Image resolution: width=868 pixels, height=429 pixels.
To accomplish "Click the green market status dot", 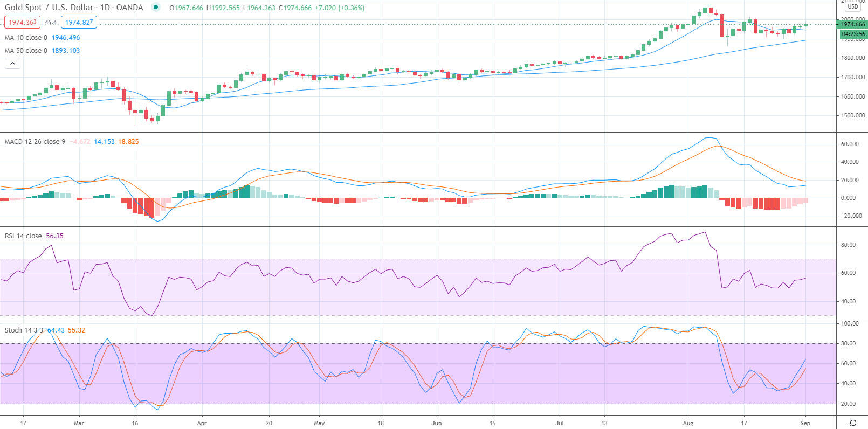I will [156, 8].
